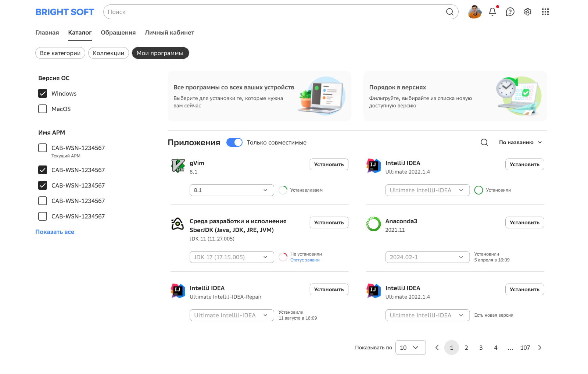Open the settings gear icon
This screenshot has width=588, height=374.
[x=527, y=12]
